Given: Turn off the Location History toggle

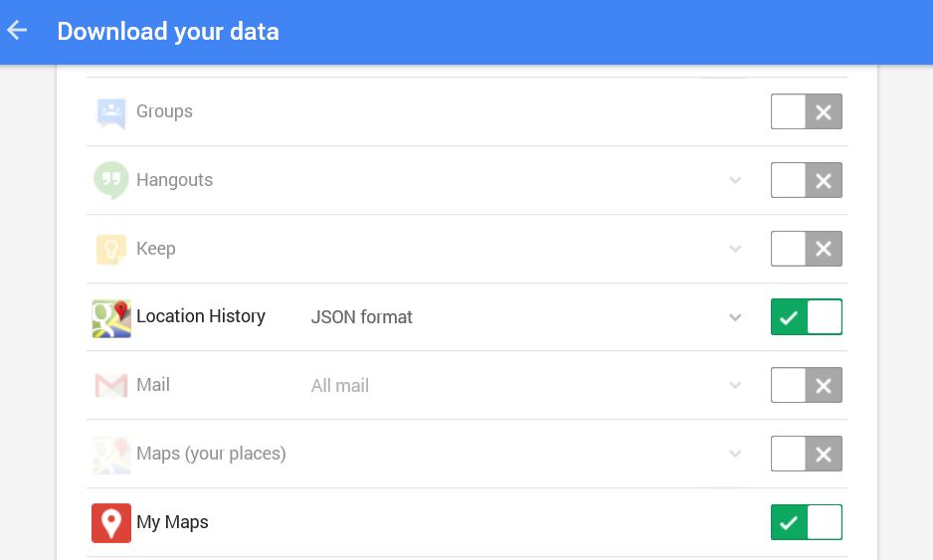Looking at the screenshot, I should click(x=807, y=316).
